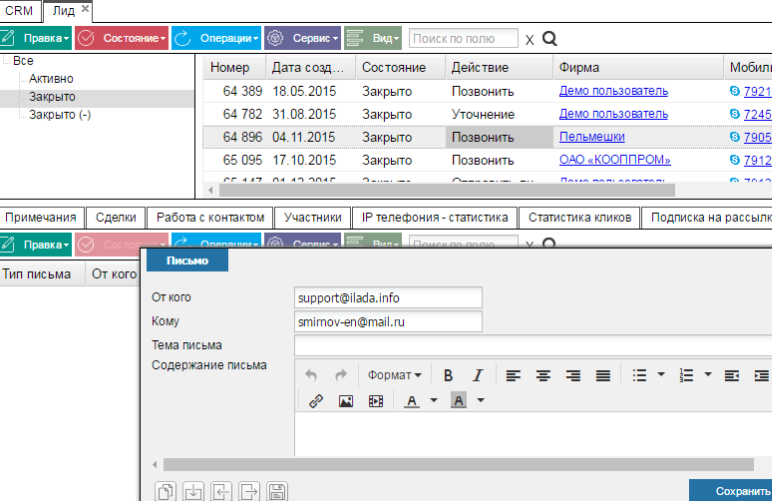Close the Лид tab
The width and height of the screenshot is (772, 501).
[85, 8]
